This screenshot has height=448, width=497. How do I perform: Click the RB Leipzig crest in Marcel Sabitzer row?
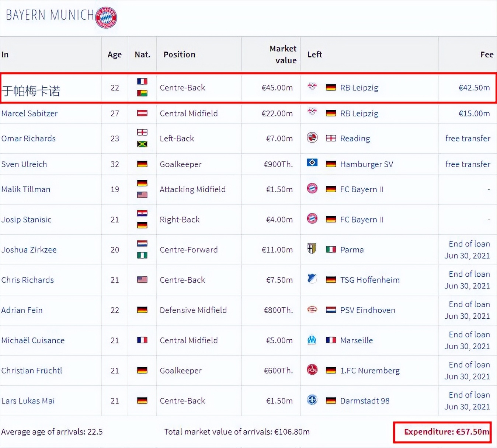pyautogui.click(x=312, y=111)
